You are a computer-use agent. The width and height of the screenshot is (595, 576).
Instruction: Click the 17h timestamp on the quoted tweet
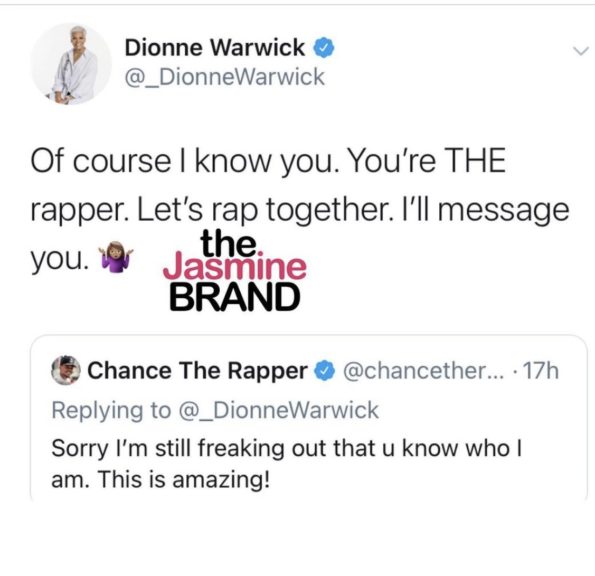(541, 371)
